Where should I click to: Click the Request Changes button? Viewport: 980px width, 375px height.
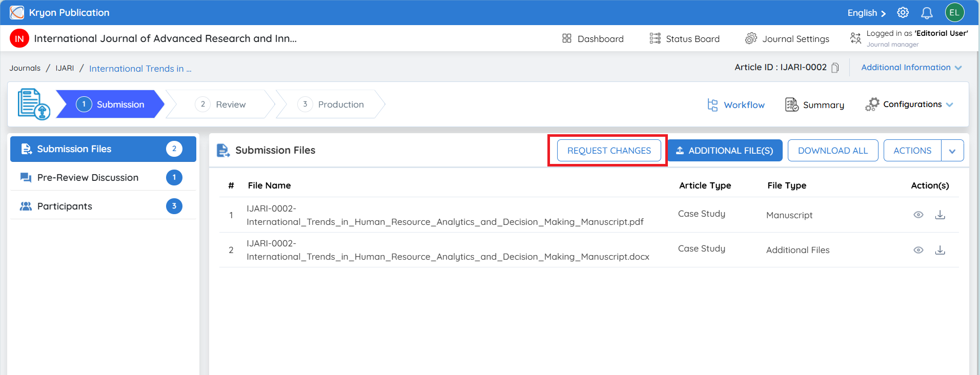coord(609,151)
